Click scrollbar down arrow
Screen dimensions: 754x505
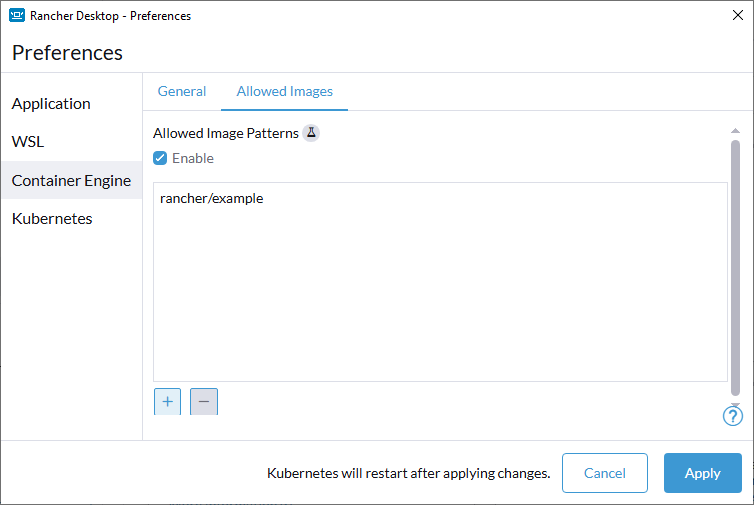click(735, 404)
